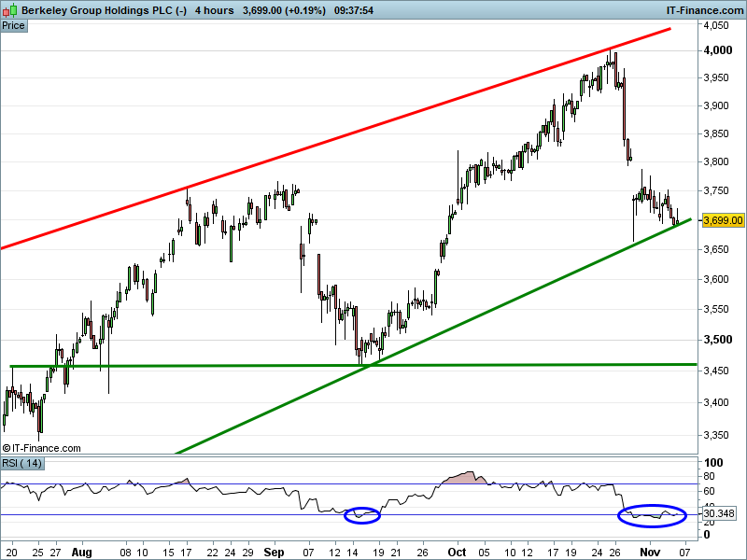The height and width of the screenshot is (560, 747).
Task: Click the 22 date label on time axis
Action: (213, 553)
